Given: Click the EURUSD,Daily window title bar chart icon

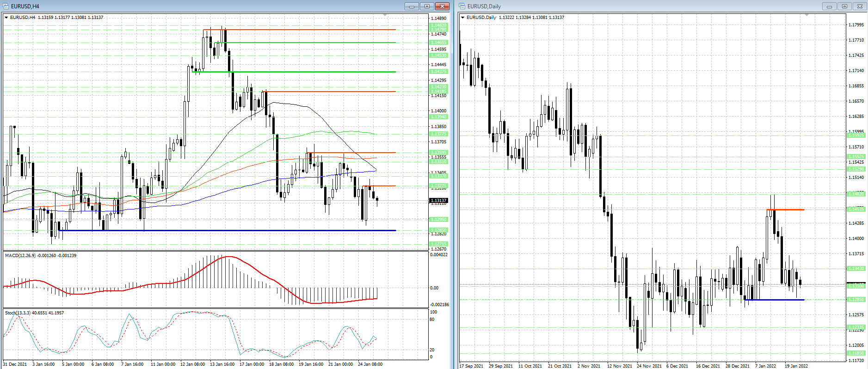Looking at the screenshot, I should (462, 6).
